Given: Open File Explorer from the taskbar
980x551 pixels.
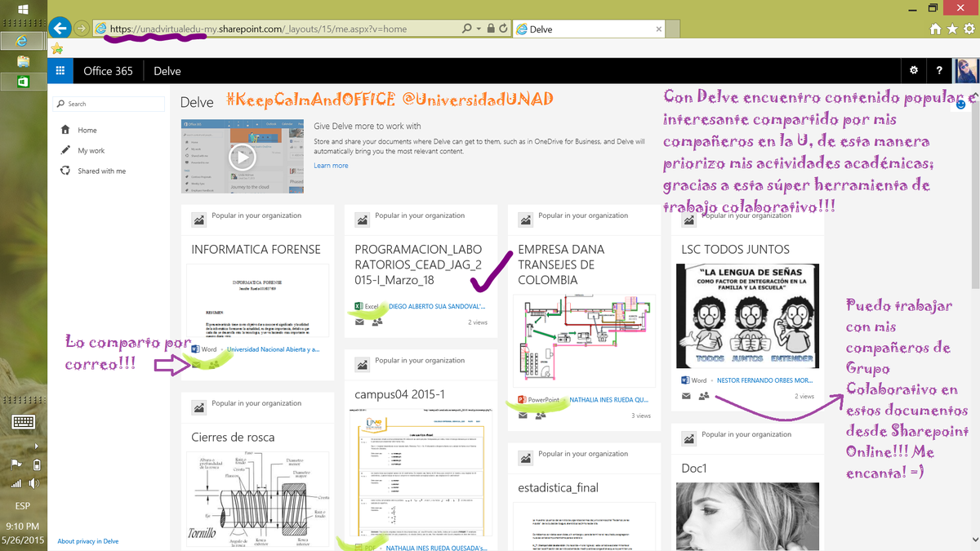Looking at the screenshot, I should (23, 61).
